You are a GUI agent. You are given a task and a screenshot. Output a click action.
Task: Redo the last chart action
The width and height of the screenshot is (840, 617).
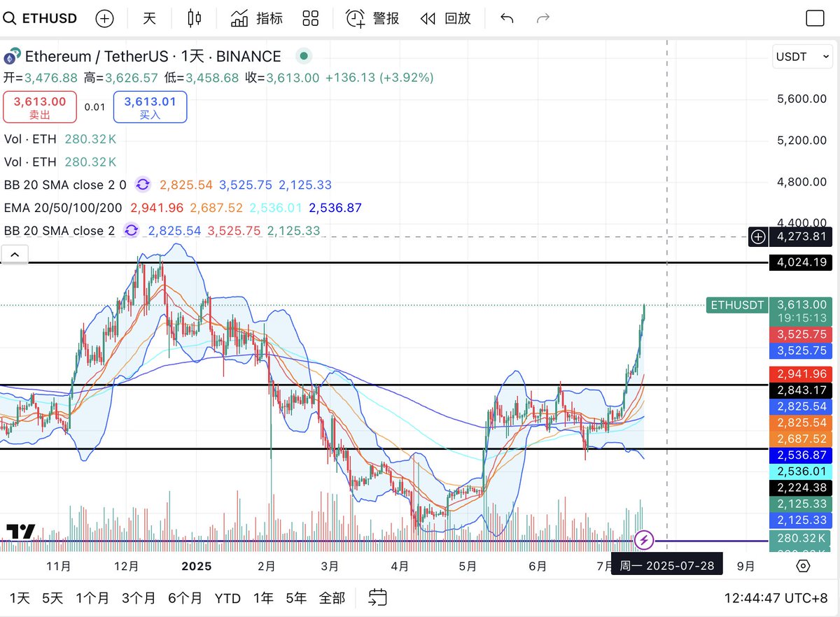click(542, 18)
